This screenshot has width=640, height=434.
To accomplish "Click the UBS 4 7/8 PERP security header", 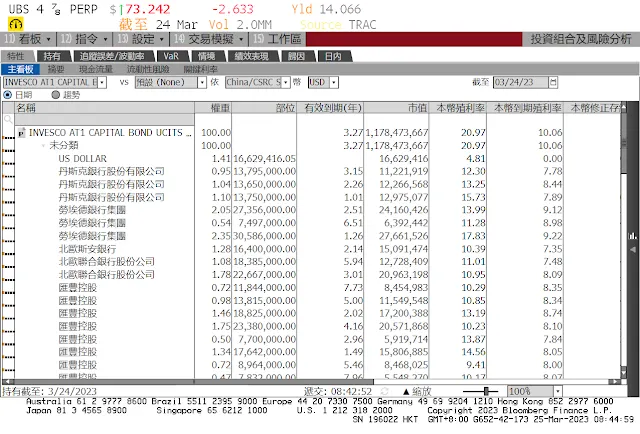I will pos(53,9).
